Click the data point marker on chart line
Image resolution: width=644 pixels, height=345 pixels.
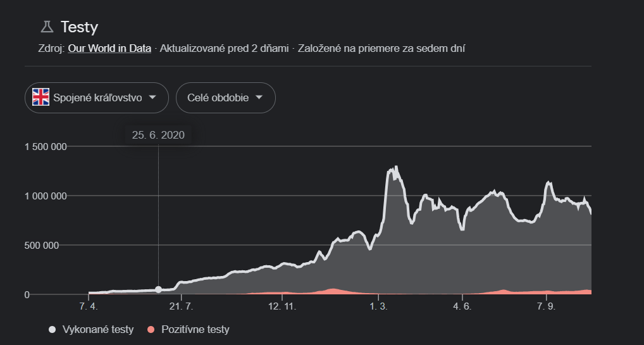[158, 289]
